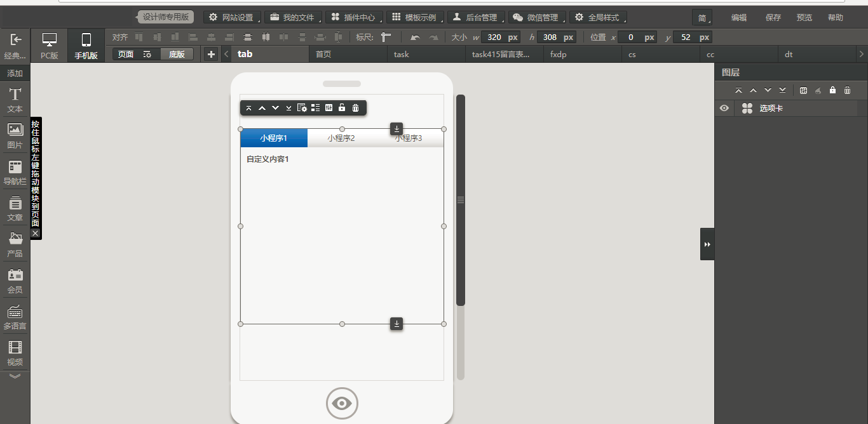Click the plus icon to add a page

(211, 55)
